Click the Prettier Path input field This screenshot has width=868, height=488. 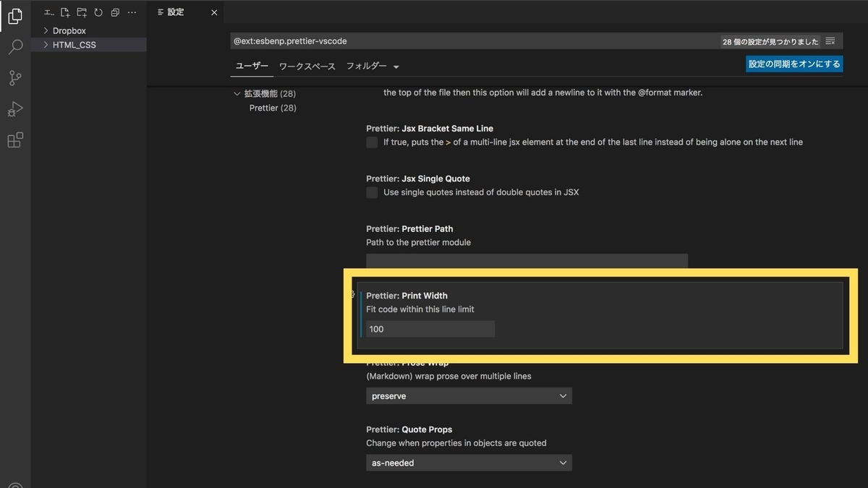tap(527, 261)
